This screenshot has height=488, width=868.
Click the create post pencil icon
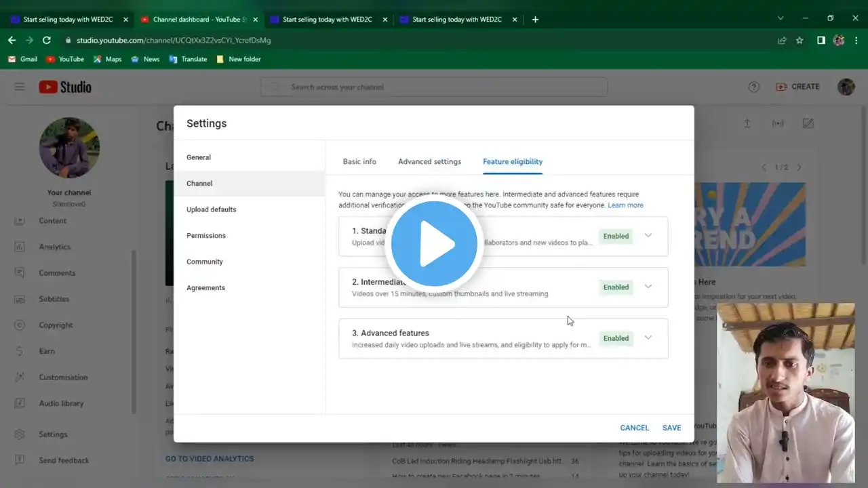pyautogui.click(x=808, y=123)
